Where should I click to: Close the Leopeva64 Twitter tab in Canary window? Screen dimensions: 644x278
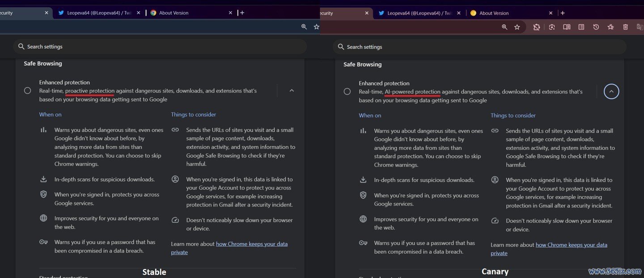click(x=458, y=13)
